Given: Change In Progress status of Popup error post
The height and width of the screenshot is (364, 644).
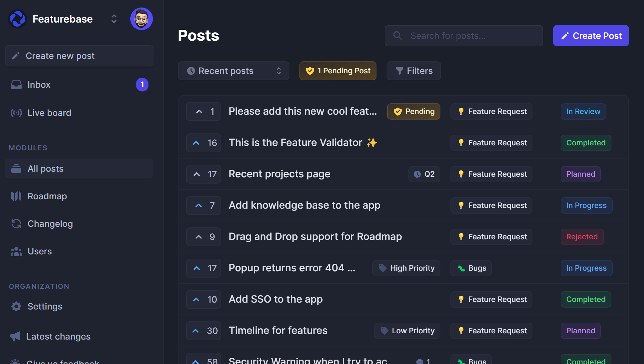Looking at the screenshot, I should point(586,268).
